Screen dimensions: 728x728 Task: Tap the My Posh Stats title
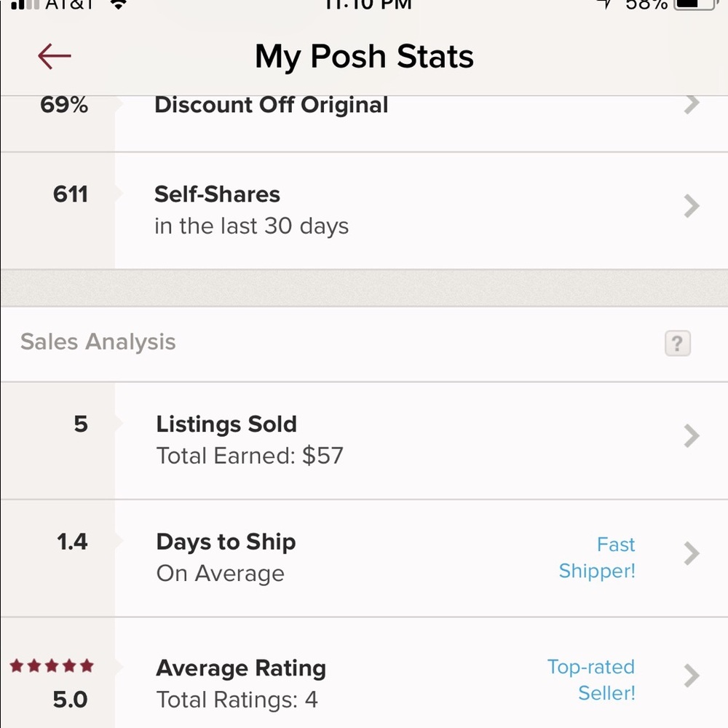point(364,57)
